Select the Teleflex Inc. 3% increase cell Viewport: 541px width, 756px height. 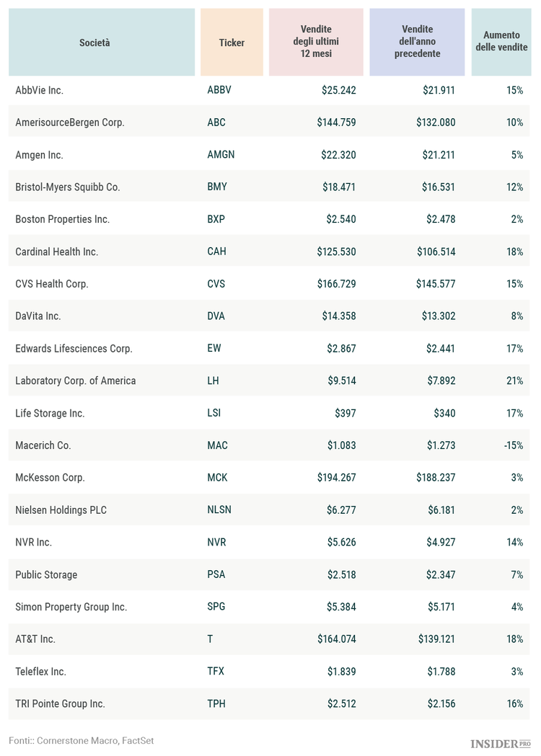coord(516,672)
